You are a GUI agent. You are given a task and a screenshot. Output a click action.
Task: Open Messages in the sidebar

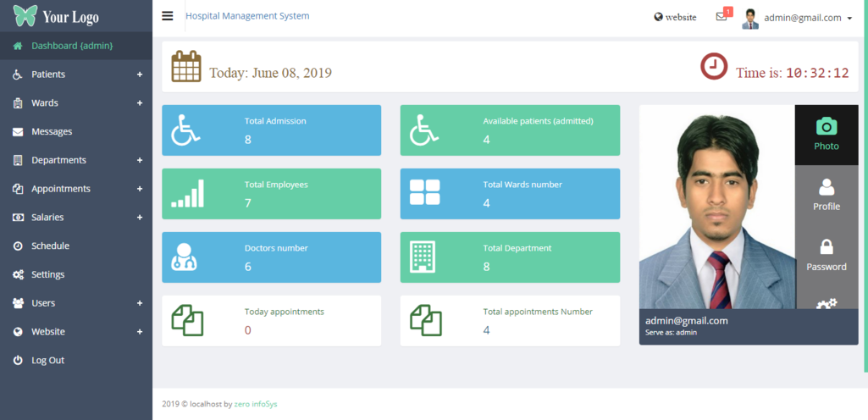pos(52,131)
